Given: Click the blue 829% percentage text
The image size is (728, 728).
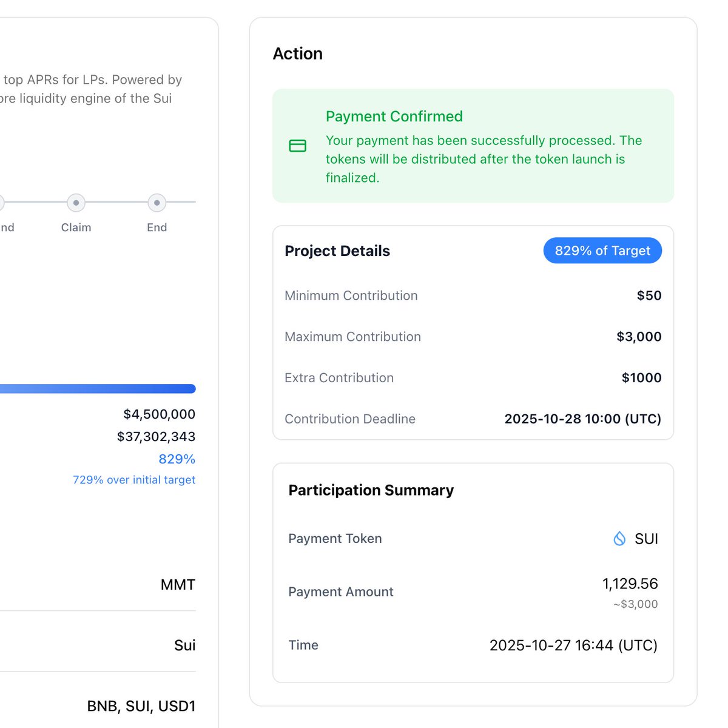Looking at the screenshot, I should 177,459.
